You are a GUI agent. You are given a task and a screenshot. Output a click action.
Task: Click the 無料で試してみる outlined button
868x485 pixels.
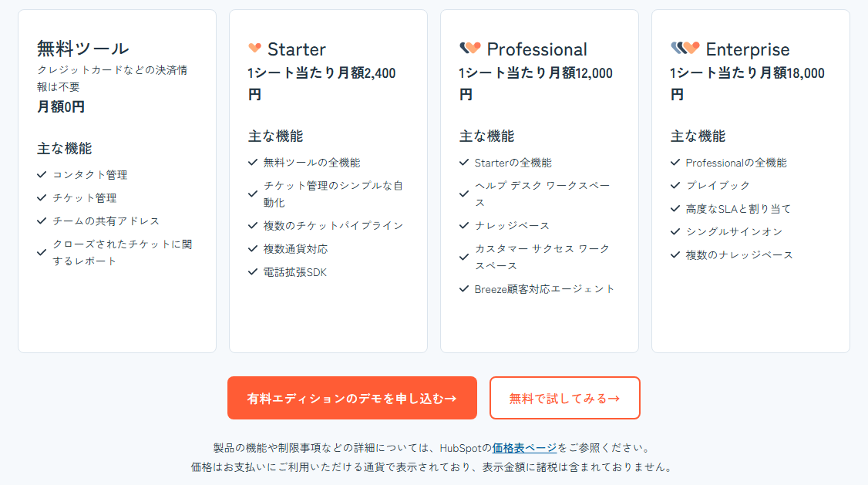[564, 397]
